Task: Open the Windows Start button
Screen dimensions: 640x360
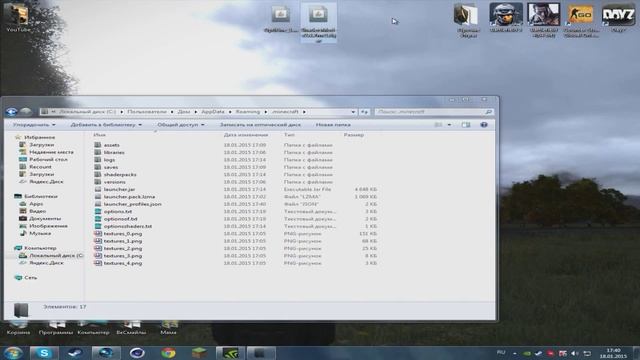Action: pyautogui.click(x=13, y=353)
